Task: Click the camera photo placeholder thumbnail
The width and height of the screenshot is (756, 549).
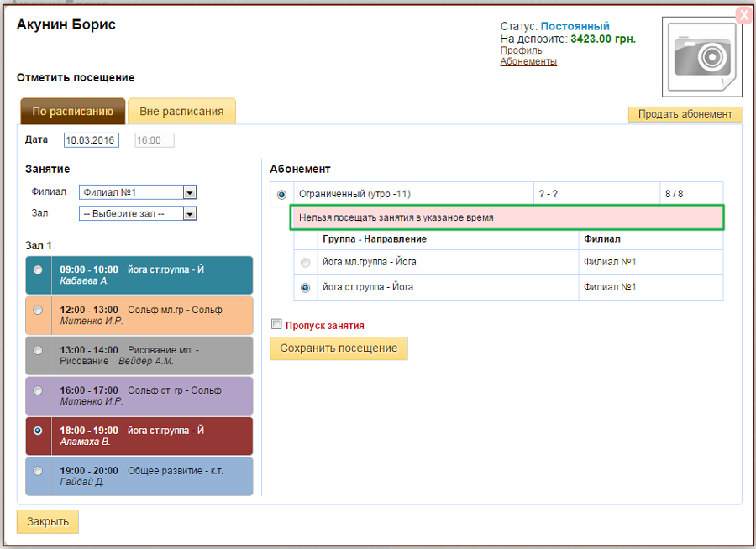Action: (701, 57)
